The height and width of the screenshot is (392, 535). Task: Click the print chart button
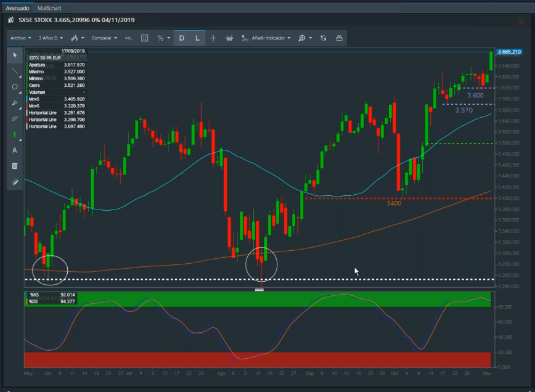pyautogui.click(x=339, y=38)
